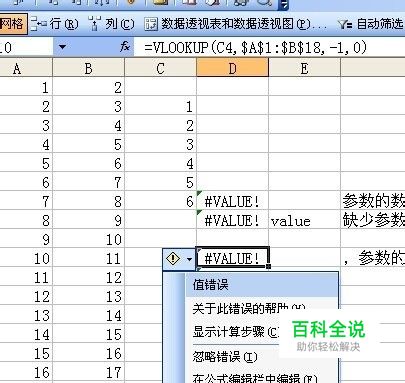Open the Name Box dropdown arrow

pyautogui.click(x=62, y=47)
